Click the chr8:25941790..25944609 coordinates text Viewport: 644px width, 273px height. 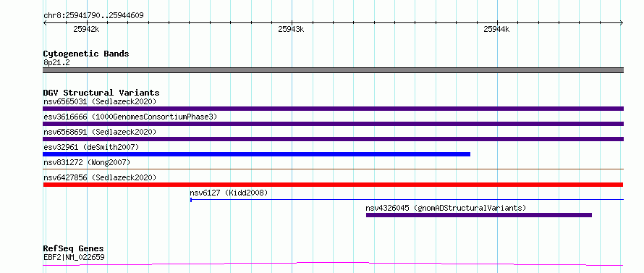93,16
